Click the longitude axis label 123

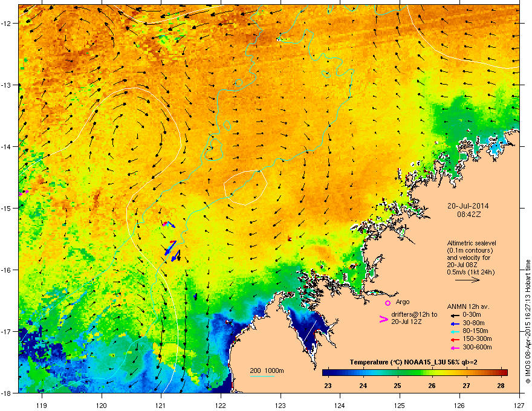(x=281, y=405)
